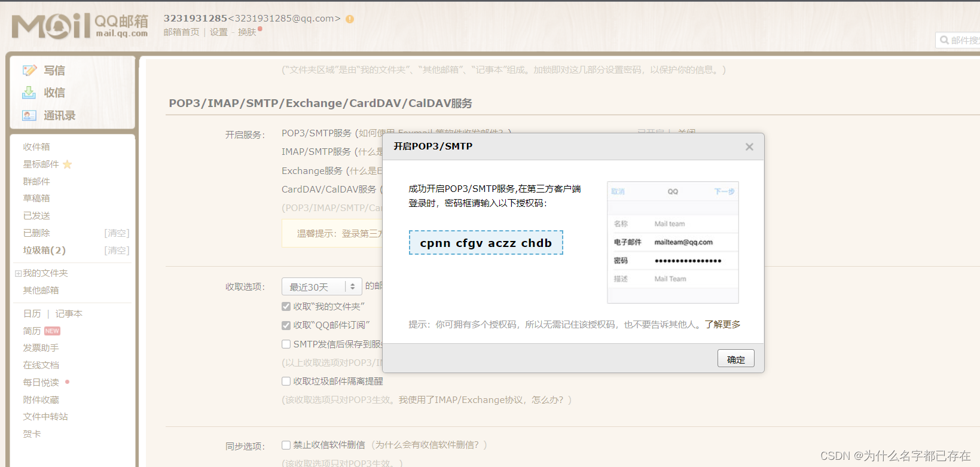Click the 通讯录 contacts text

tap(59, 115)
